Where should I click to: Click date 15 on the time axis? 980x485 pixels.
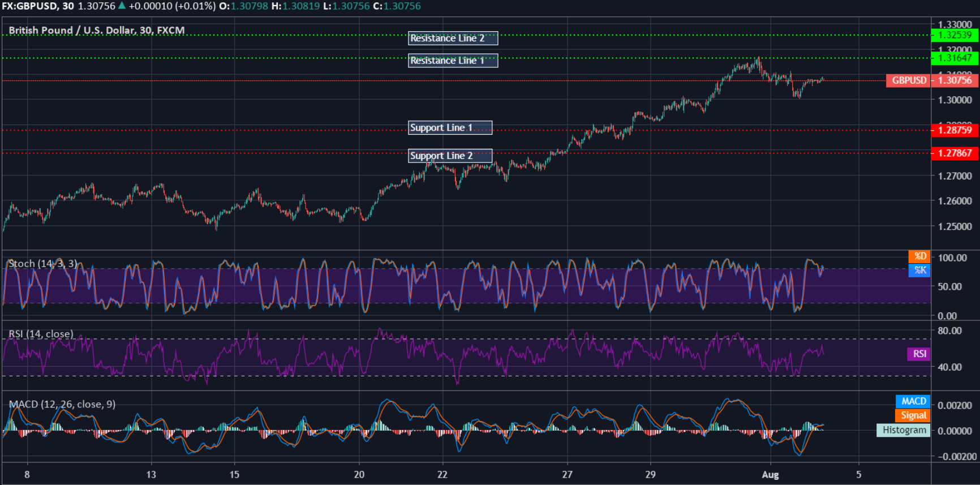coord(234,475)
